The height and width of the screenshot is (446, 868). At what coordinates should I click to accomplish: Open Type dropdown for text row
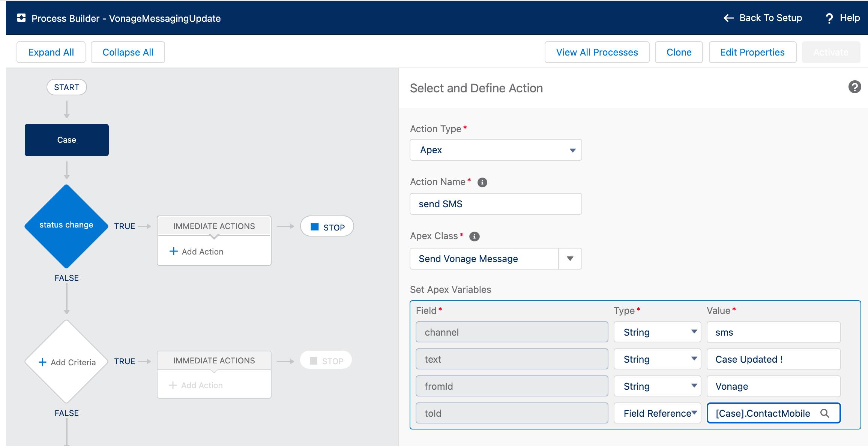click(657, 359)
